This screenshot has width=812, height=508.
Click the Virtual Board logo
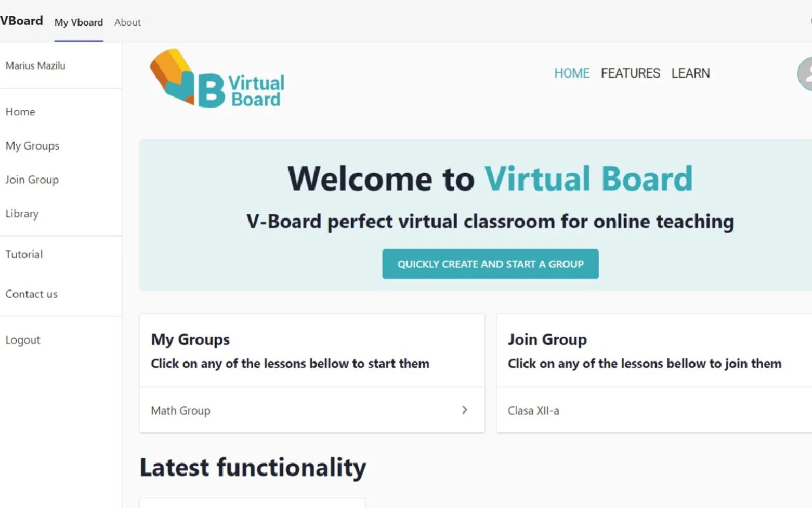point(217,78)
